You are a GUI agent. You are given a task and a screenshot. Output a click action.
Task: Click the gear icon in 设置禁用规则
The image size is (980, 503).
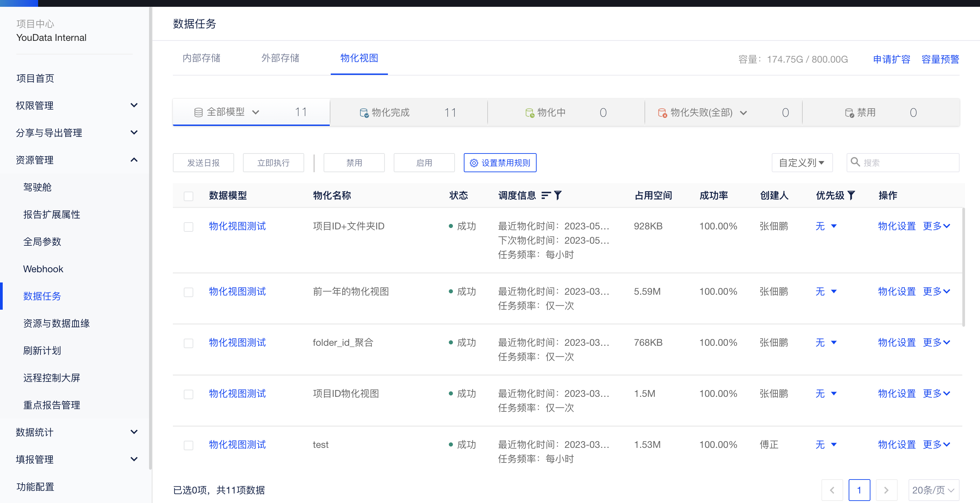[x=474, y=163]
